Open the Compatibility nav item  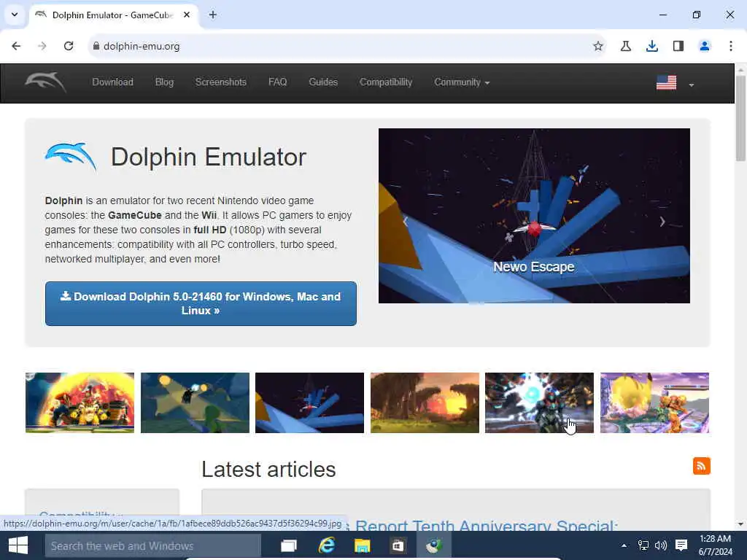(x=386, y=82)
